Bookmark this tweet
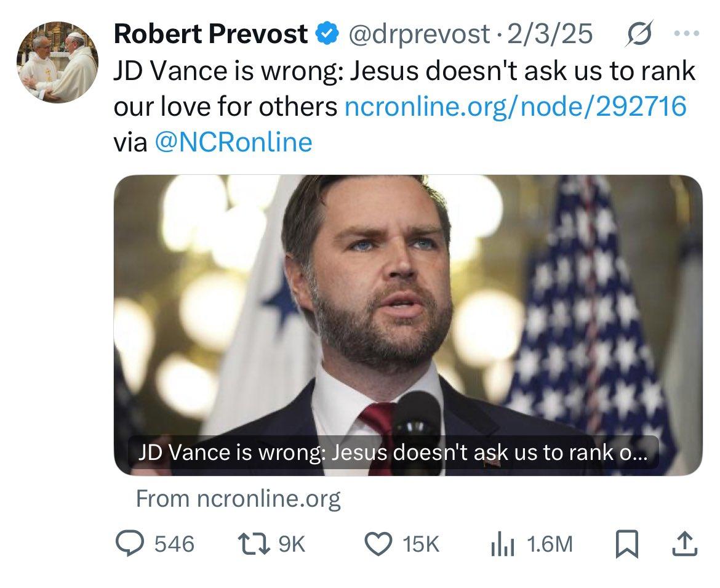Image resolution: width=720 pixels, height=588 pixels. tap(625, 542)
